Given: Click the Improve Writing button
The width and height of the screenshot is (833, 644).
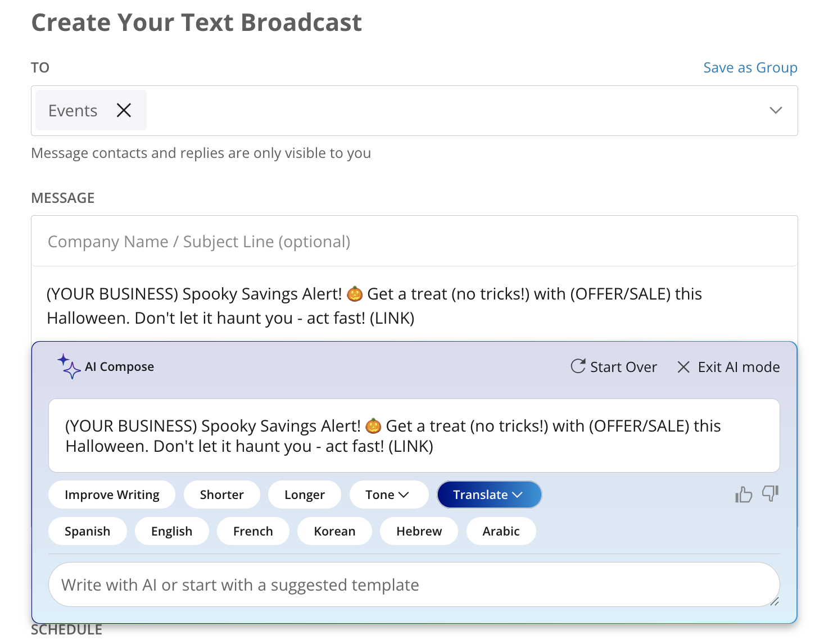Looking at the screenshot, I should (112, 495).
